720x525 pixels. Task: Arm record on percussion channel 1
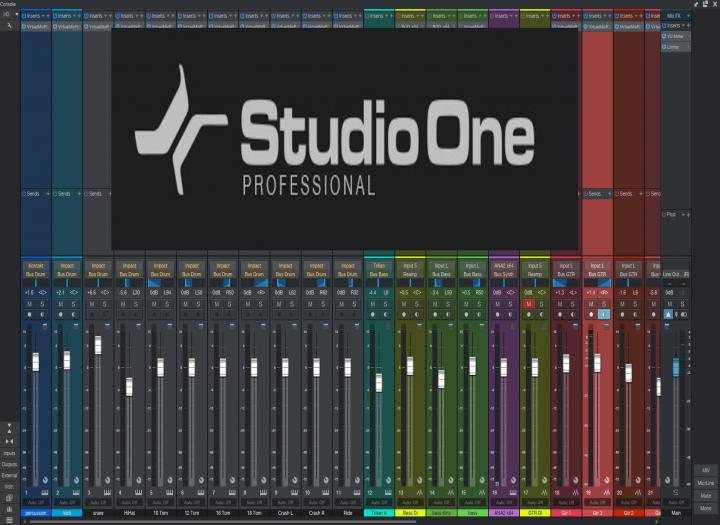[x=30, y=315]
